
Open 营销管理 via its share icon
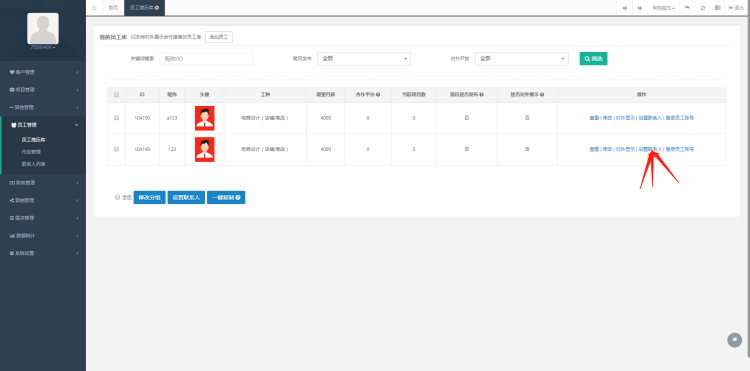(x=12, y=200)
